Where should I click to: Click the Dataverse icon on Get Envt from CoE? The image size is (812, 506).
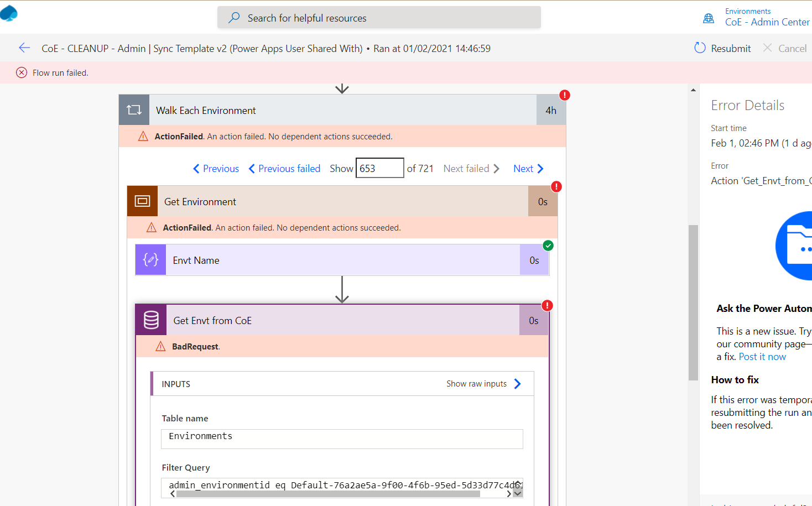[x=150, y=320]
